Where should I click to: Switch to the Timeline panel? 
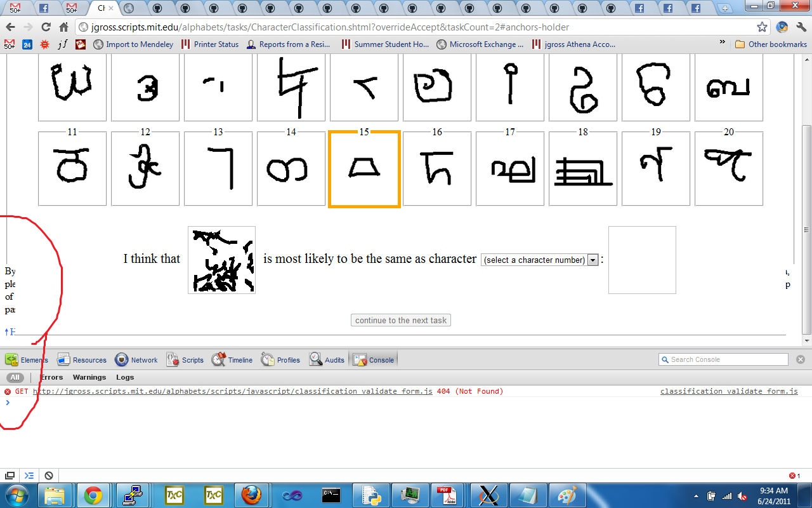pyautogui.click(x=232, y=360)
